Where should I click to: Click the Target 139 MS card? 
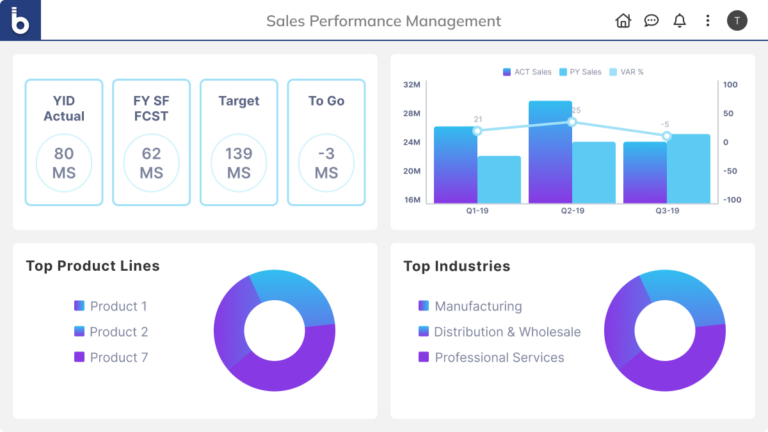coord(238,142)
